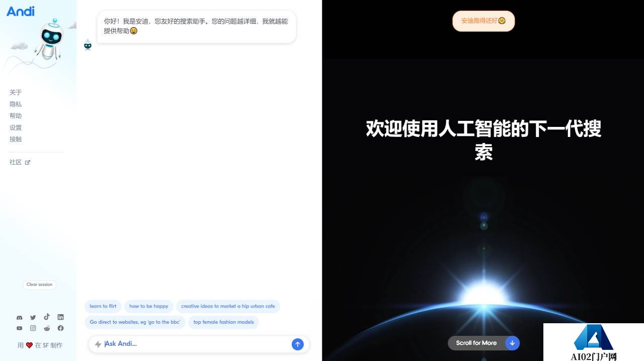Open the Twitter bird icon
Image resolution: width=644 pixels, height=361 pixels.
(33, 318)
